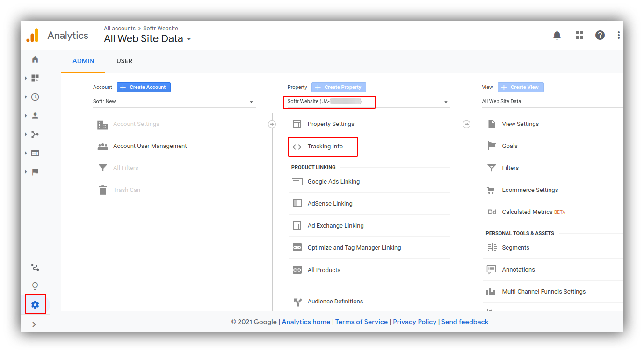Expand the sidebar with bottom chevron
The height and width of the screenshot is (353, 644).
(x=34, y=324)
